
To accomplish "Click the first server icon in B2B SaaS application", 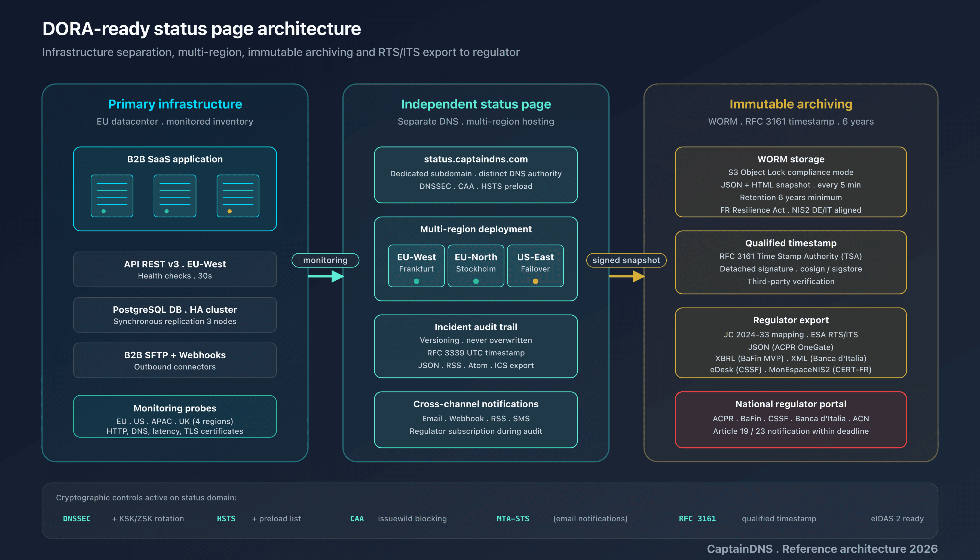I will pyautogui.click(x=112, y=196).
